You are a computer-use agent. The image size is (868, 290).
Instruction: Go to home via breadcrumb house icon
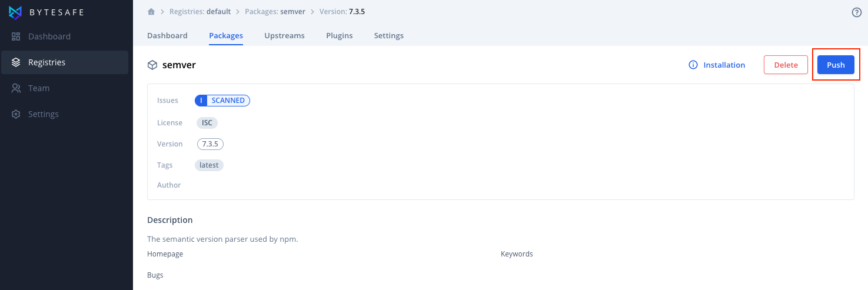click(151, 12)
